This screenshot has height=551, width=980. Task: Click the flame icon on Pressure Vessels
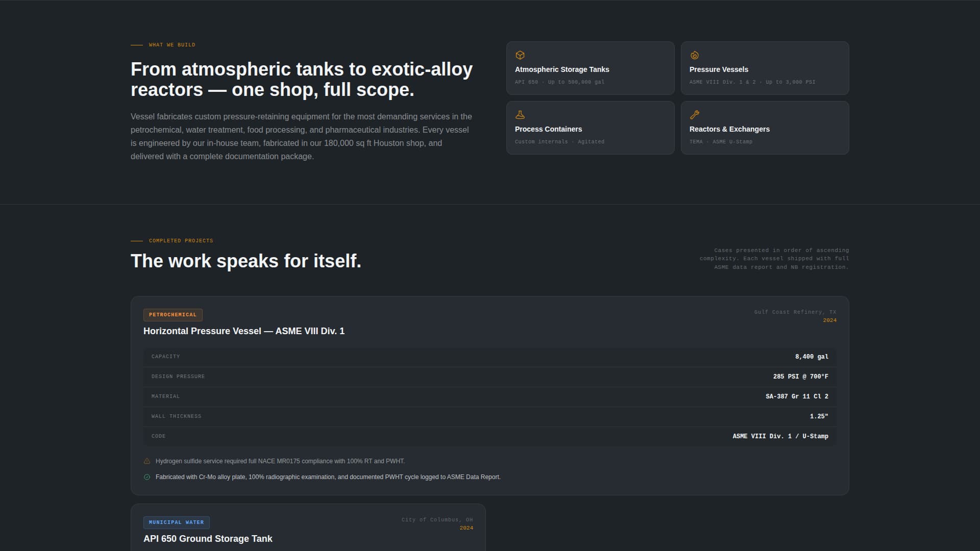(x=695, y=55)
